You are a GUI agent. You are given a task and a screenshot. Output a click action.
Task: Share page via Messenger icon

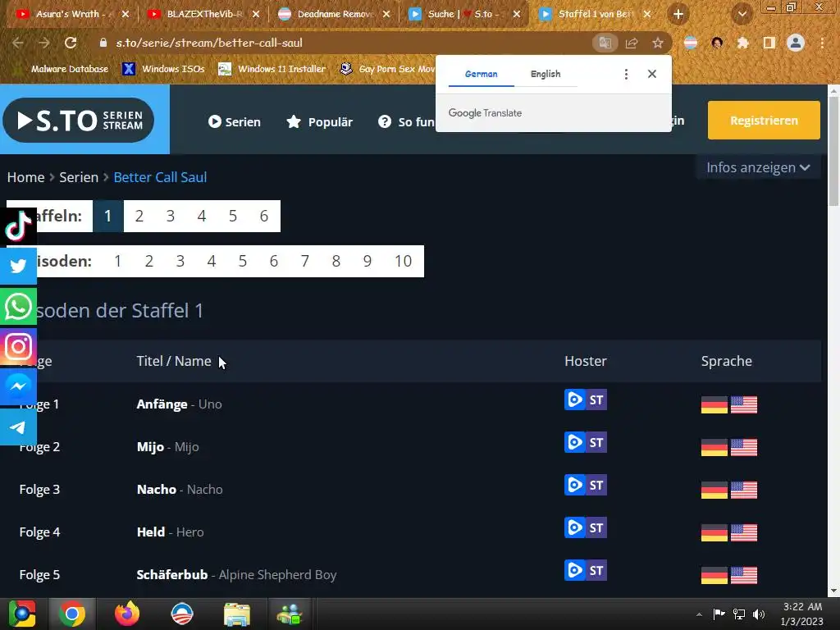[x=18, y=387]
